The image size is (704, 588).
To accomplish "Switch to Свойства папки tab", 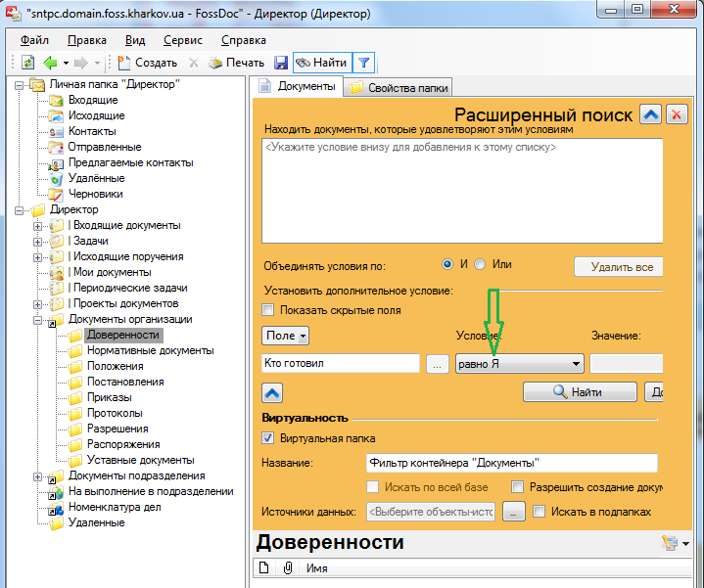I will point(399,87).
